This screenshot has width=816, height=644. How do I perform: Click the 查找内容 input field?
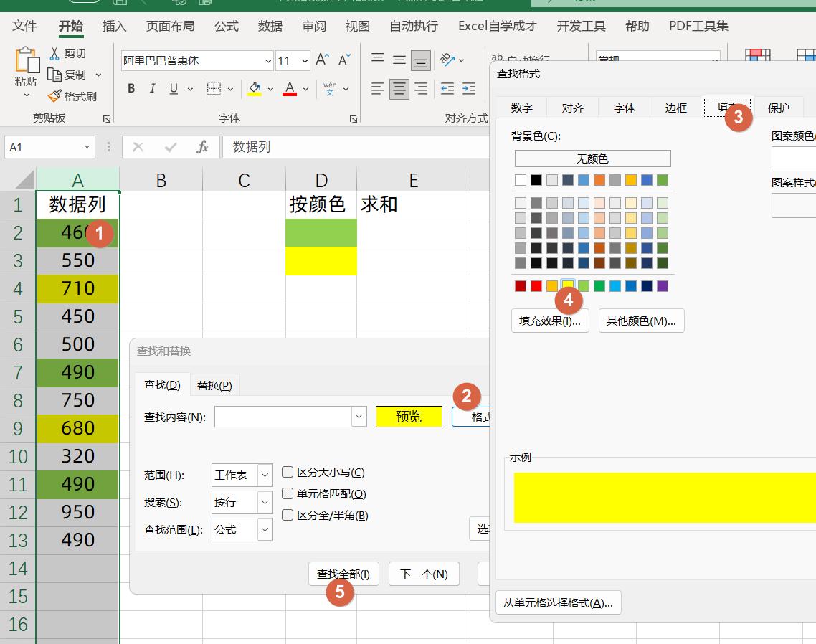click(x=283, y=416)
